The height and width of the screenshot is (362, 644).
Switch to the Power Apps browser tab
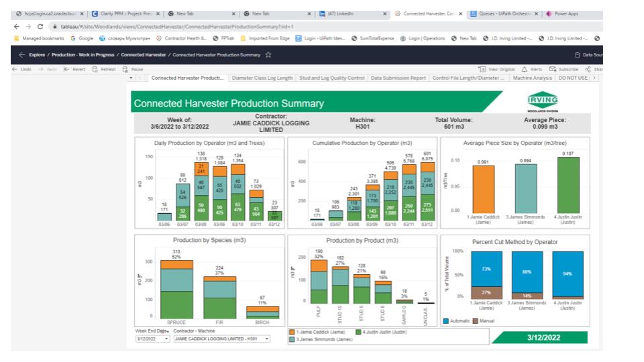click(566, 13)
